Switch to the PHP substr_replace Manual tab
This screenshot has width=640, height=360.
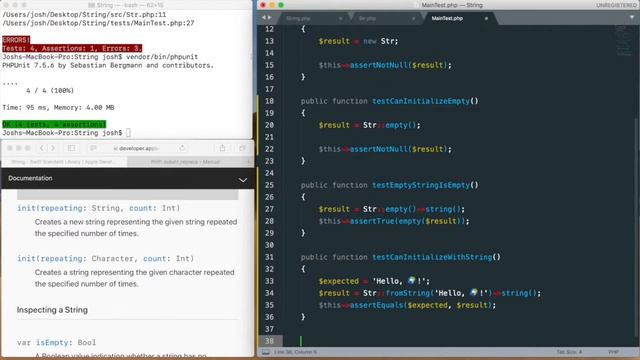(186, 162)
